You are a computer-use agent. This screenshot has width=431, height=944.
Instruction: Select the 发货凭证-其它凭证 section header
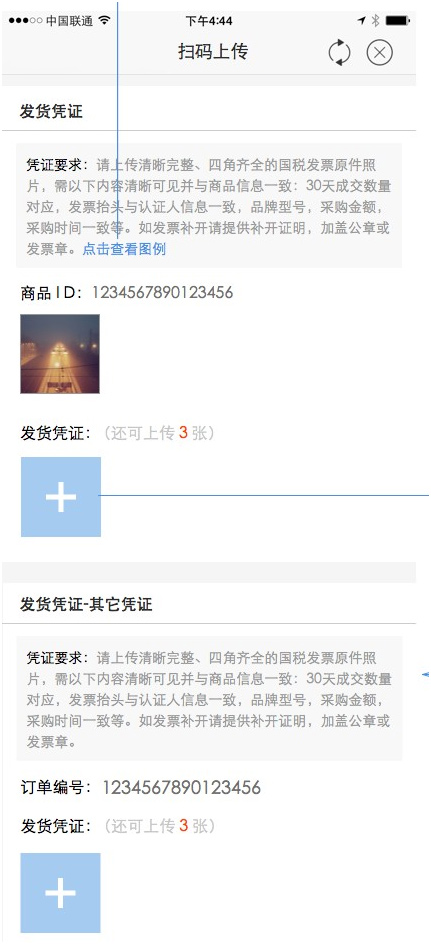[x=86, y=604]
